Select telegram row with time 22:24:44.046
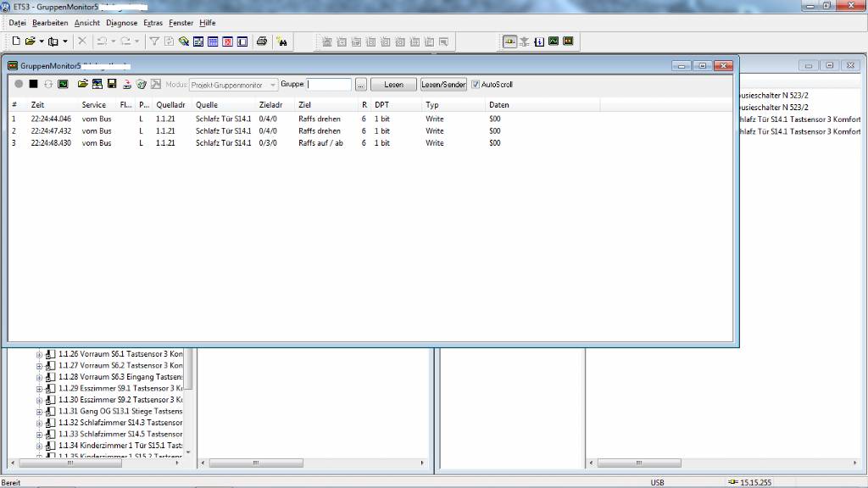The width and height of the screenshot is (868, 488). (x=370, y=119)
